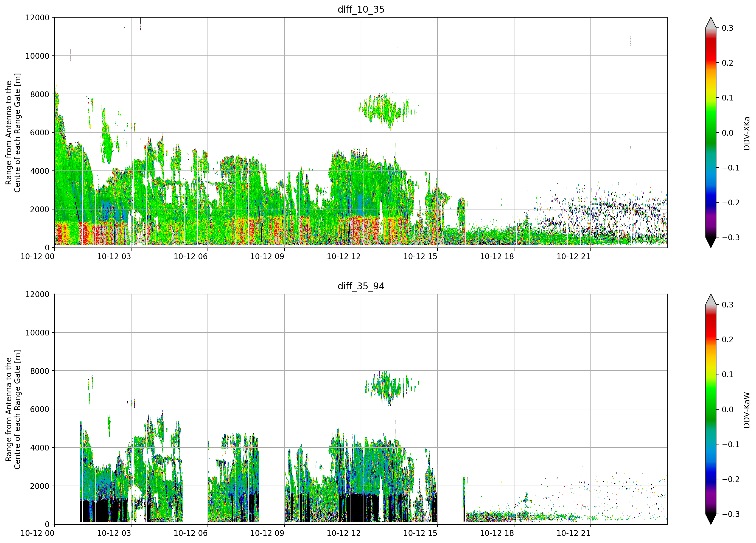Click the 10-12 00 x-tick of diff_35_94
The height and width of the screenshot is (543, 756).
(37, 533)
